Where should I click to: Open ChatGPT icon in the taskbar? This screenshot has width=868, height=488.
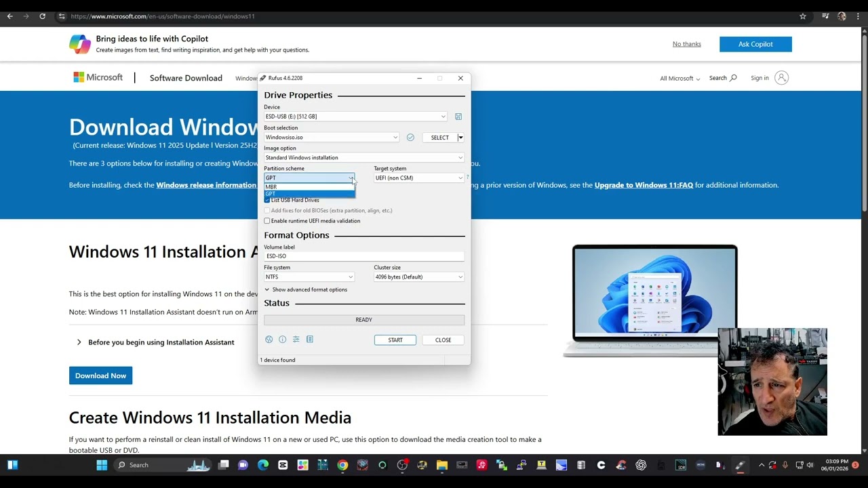[x=641, y=465]
